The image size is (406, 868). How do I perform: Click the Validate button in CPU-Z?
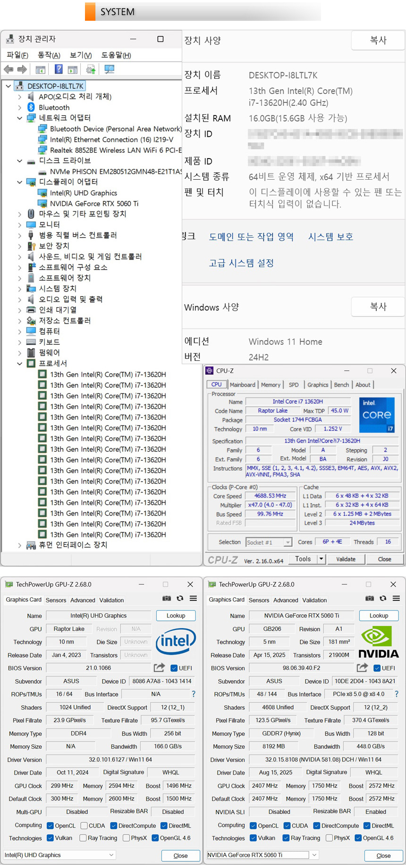[346, 559]
